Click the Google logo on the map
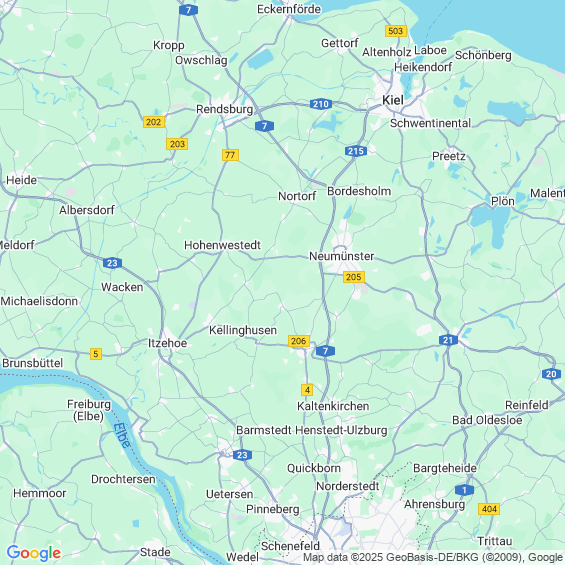 pyautogui.click(x=34, y=553)
